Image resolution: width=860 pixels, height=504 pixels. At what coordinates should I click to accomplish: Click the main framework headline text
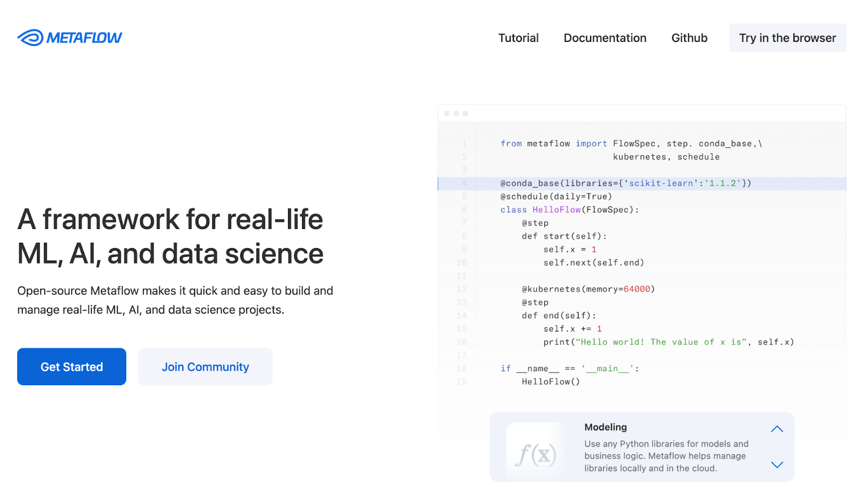pos(170,236)
